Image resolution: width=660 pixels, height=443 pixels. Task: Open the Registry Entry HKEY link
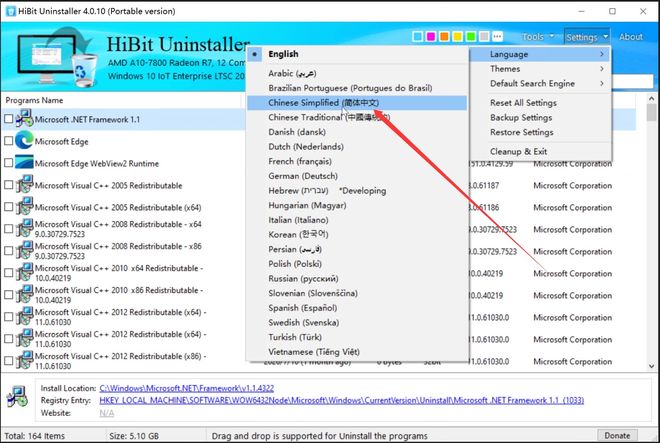point(341,400)
